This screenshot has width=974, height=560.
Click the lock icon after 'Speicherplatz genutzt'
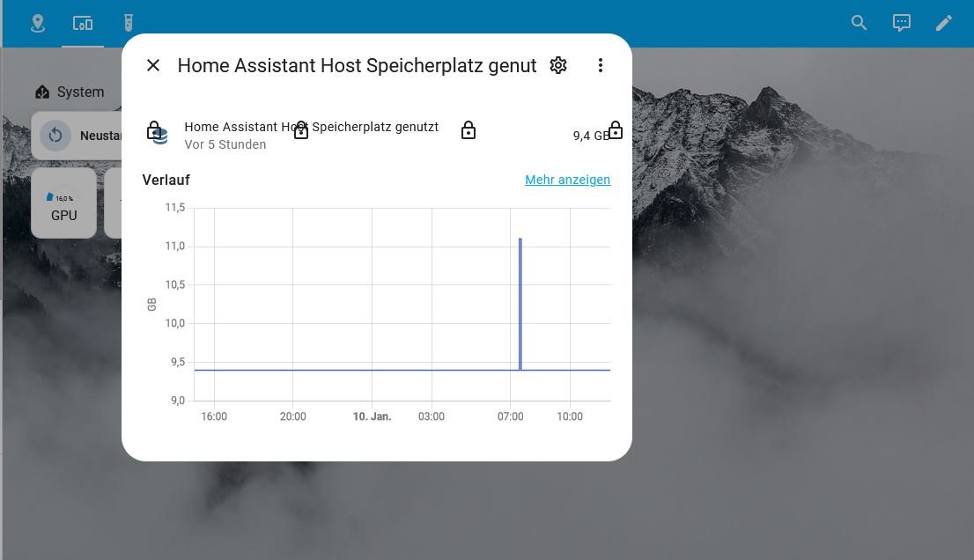pyautogui.click(x=469, y=129)
